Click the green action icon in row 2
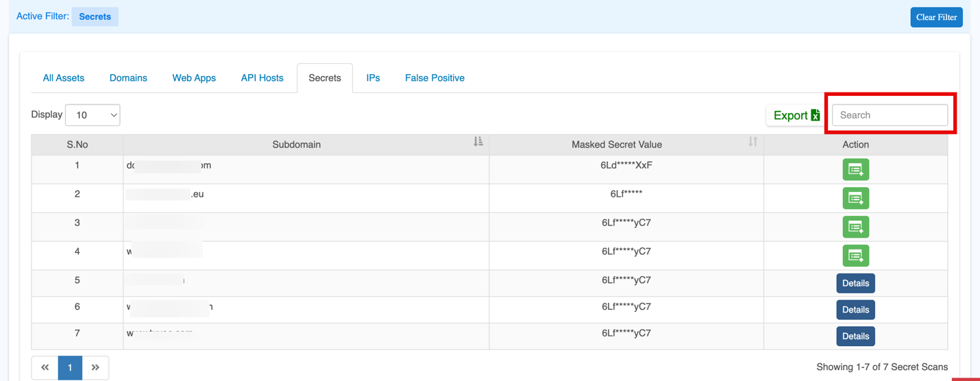 click(855, 198)
